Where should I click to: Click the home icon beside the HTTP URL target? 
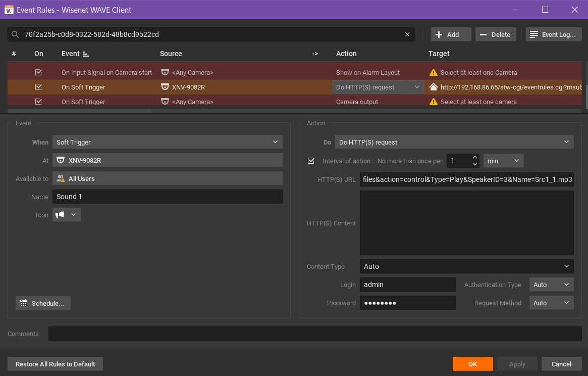point(433,87)
